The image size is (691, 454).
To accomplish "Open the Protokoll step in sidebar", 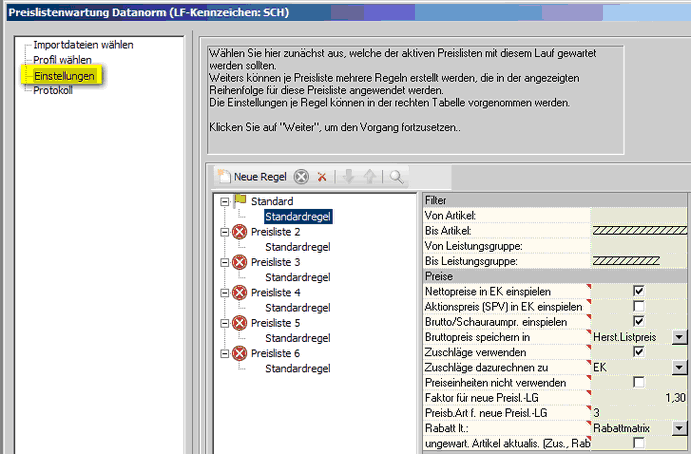I will tap(53, 90).
